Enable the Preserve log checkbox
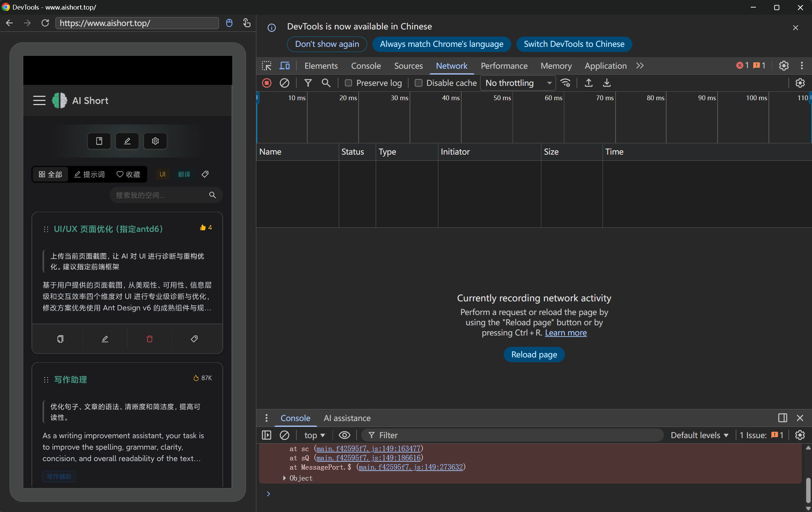812x512 pixels. pos(349,83)
